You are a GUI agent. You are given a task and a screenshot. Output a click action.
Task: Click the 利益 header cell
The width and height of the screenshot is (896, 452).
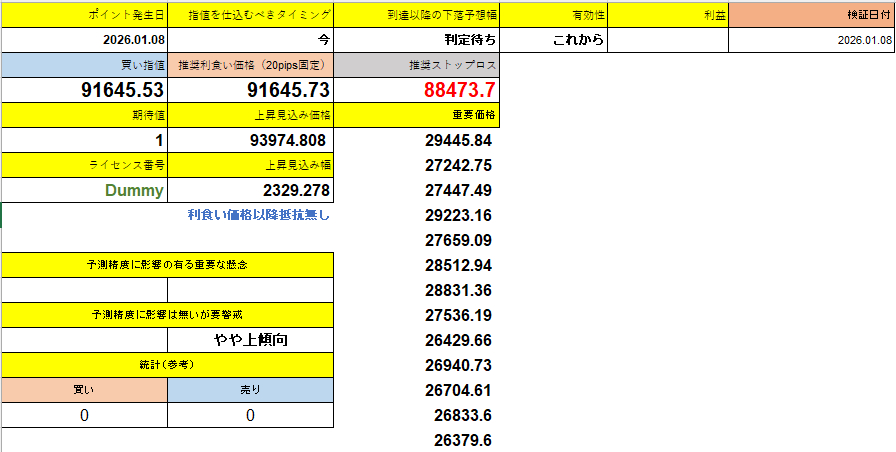[x=668, y=15]
